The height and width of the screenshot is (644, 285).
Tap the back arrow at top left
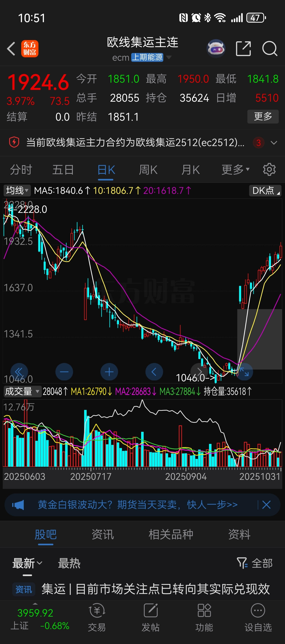point(11,48)
